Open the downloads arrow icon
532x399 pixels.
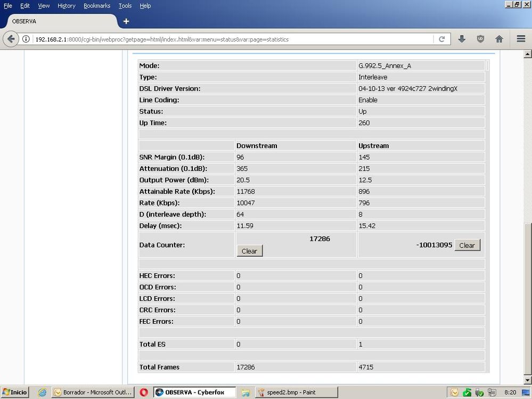pyautogui.click(x=462, y=39)
